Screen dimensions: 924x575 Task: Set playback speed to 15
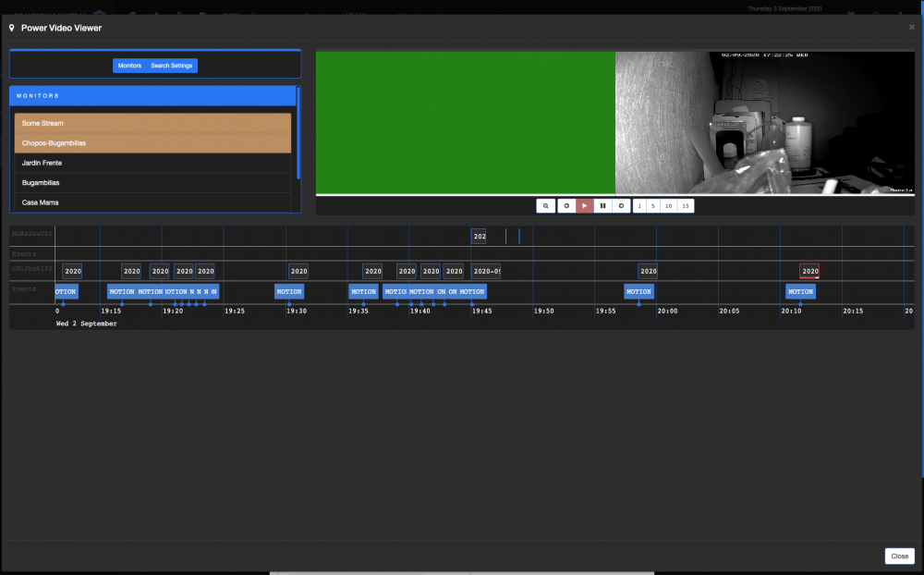pos(686,206)
